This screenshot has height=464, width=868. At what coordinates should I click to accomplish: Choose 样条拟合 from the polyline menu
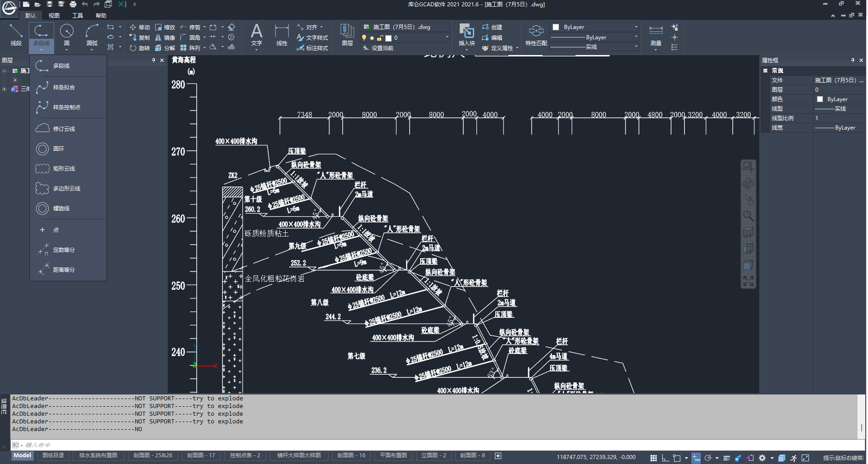pyautogui.click(x=68, y=88)
